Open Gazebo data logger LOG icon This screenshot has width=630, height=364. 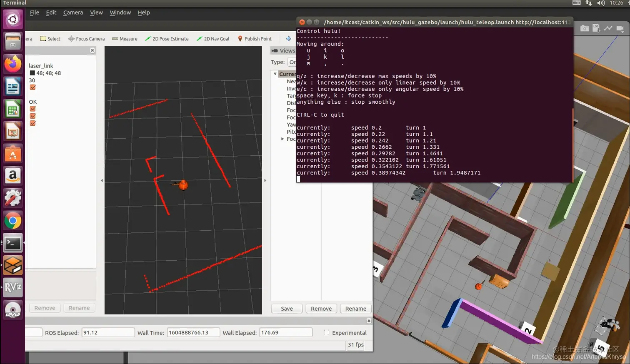click(x=596, y=28)
